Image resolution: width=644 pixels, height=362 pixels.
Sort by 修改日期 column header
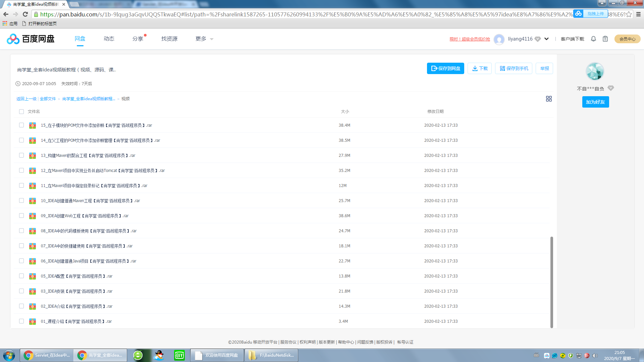tap(435, 112)
